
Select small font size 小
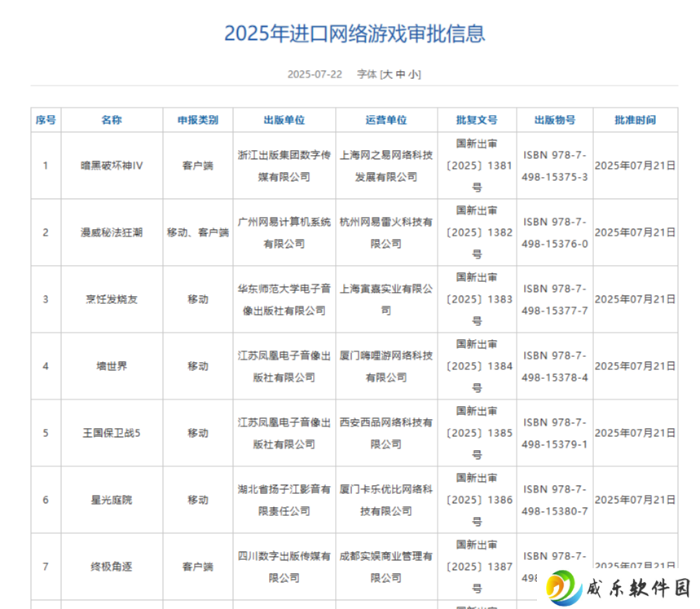click(x=413, y=74)
